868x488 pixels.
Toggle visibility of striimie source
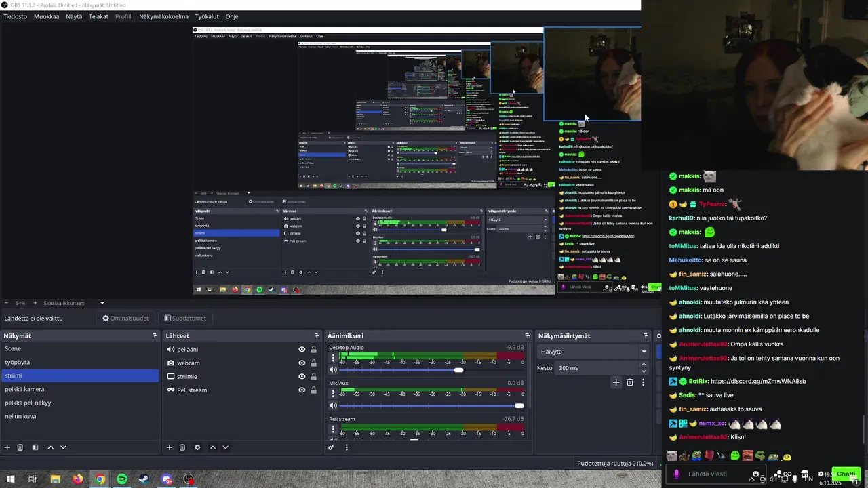[302, 376]
